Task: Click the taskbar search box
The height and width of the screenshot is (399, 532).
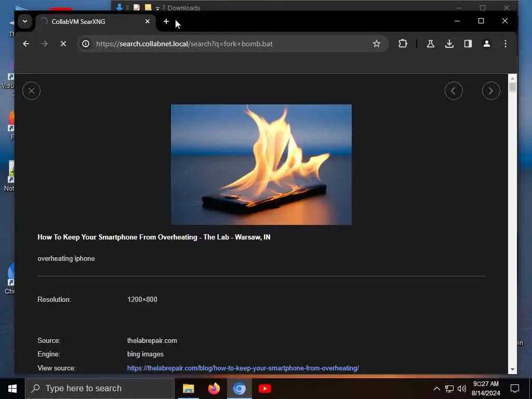Action: tap(100, 389)
